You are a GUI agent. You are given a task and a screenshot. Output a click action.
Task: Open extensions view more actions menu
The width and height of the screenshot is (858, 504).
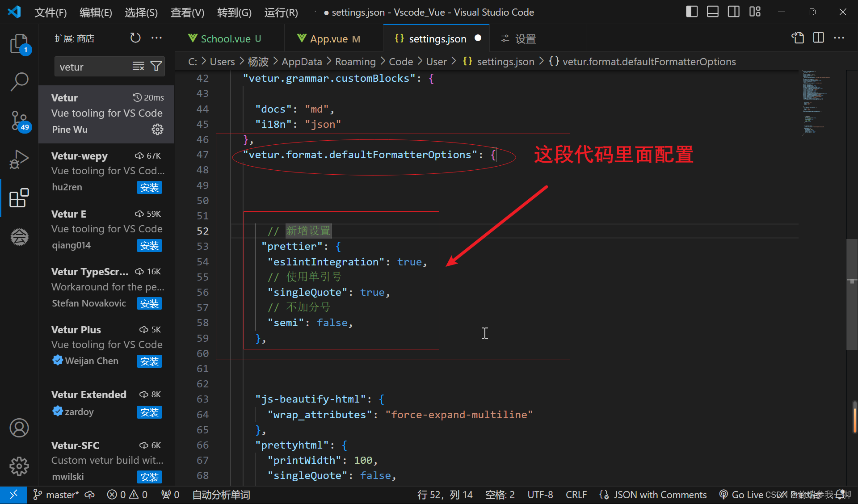coord(156,38)
